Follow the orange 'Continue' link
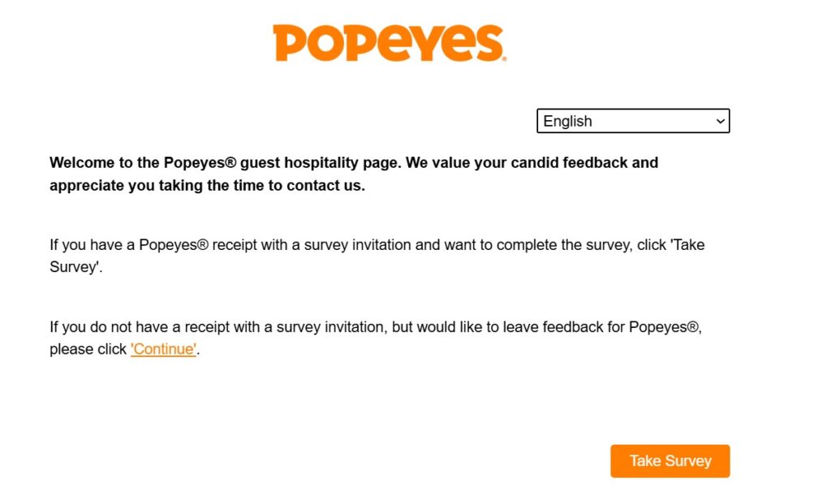831x504 pixels. (x=163, y=349)
